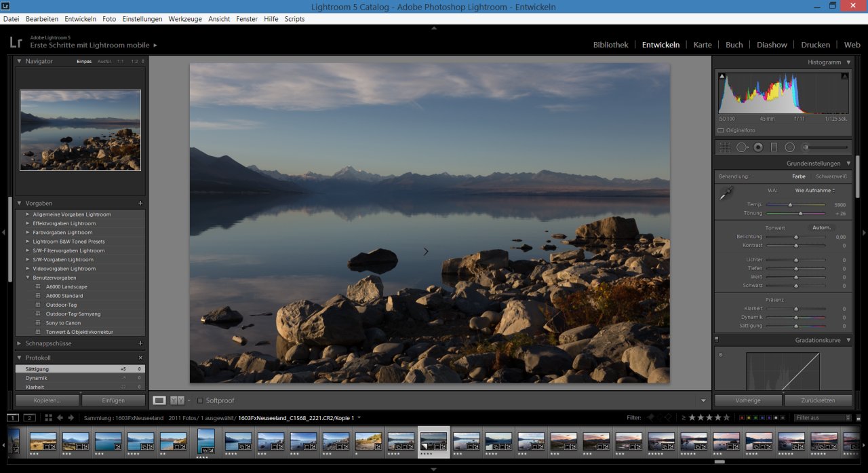
Task: Choose Schwarzweiß treatment
Action: pyautogui.click(x=830, y=176)
